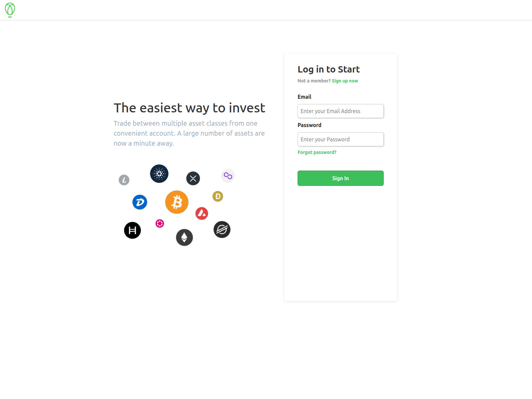Focus the Password input field

pos(340,139)
